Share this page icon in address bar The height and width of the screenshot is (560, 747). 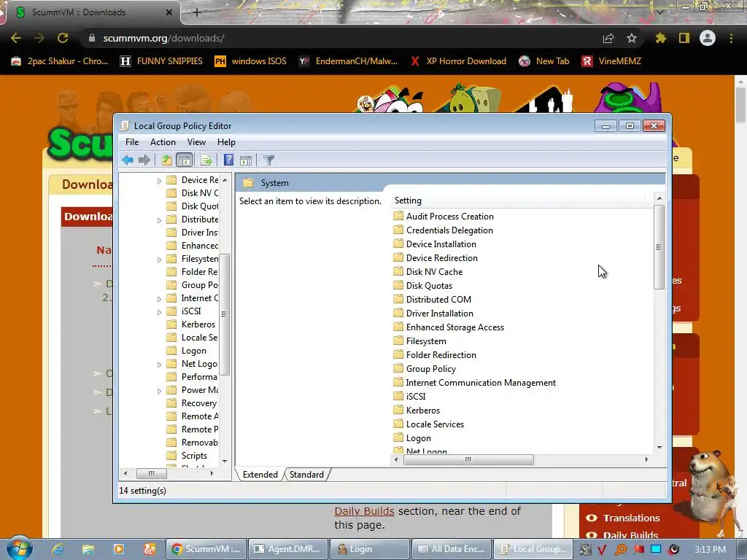point(608,38)
